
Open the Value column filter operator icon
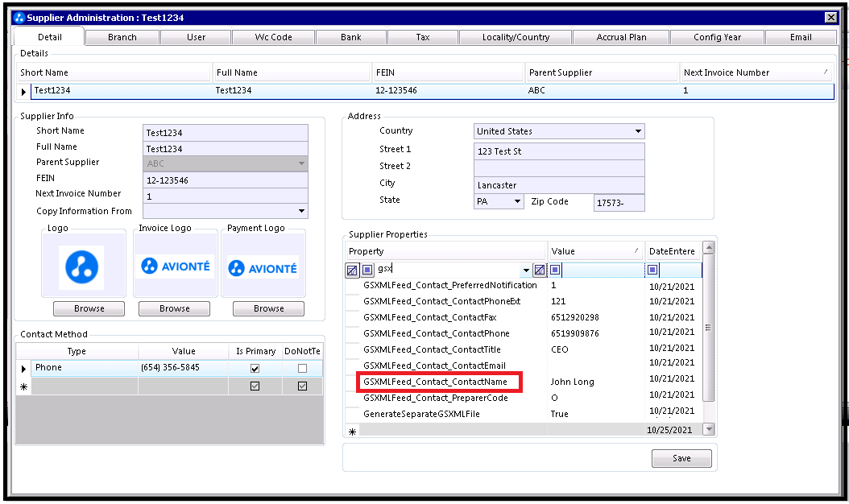coord(555,270)
